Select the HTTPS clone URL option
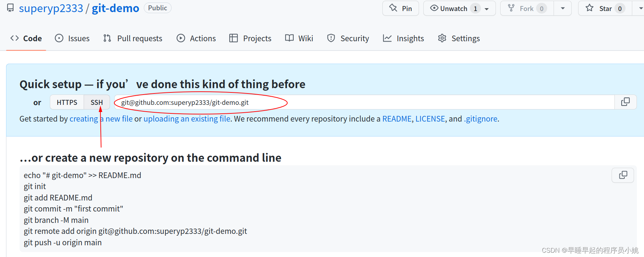The width and height of the screenshot is (644, 257). pos(67,102)
